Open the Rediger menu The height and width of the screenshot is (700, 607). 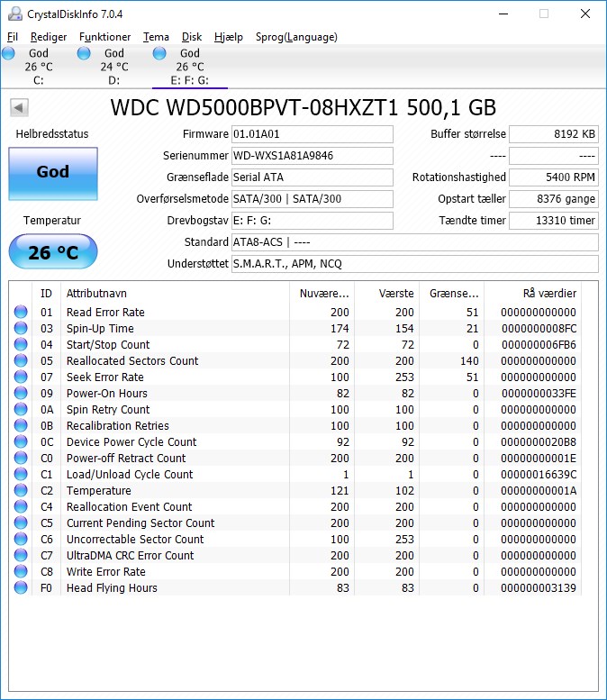(49, 37)
